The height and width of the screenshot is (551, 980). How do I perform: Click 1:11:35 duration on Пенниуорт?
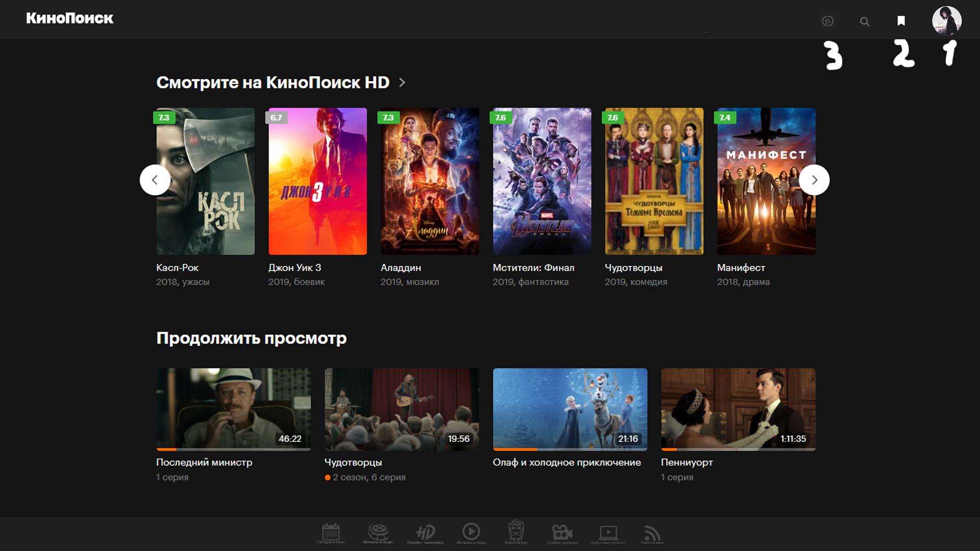pos(793,439)
